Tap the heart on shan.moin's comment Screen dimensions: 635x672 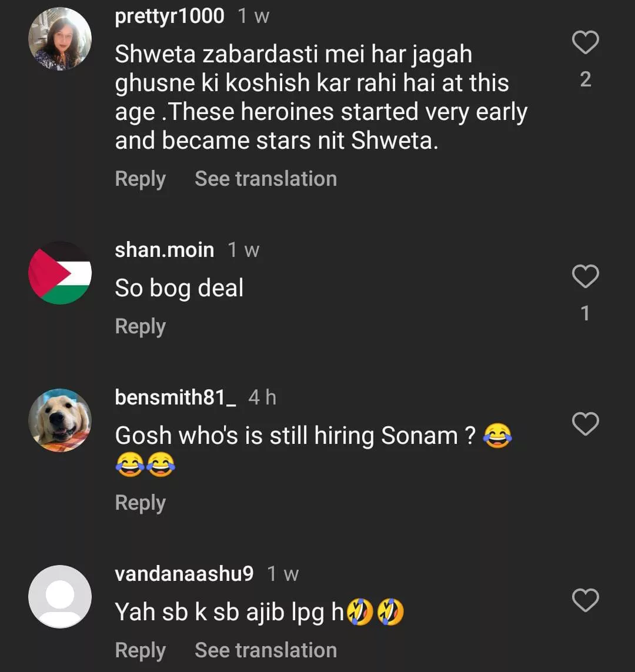point(585,276)
